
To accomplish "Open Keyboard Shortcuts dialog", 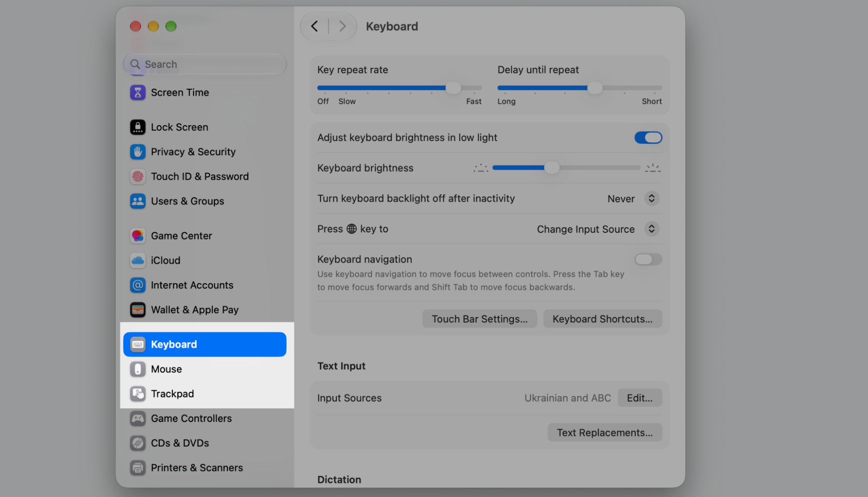I will (x=602, y=319).
